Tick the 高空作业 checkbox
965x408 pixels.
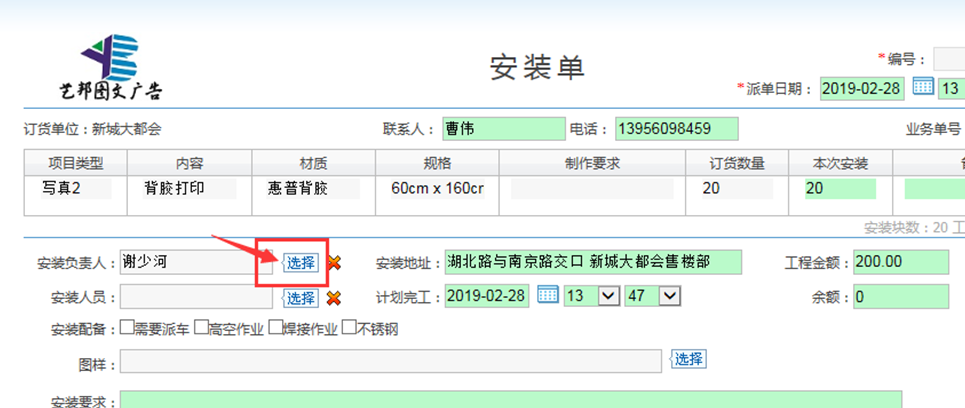pyautogui.click(x=201, y=327)
